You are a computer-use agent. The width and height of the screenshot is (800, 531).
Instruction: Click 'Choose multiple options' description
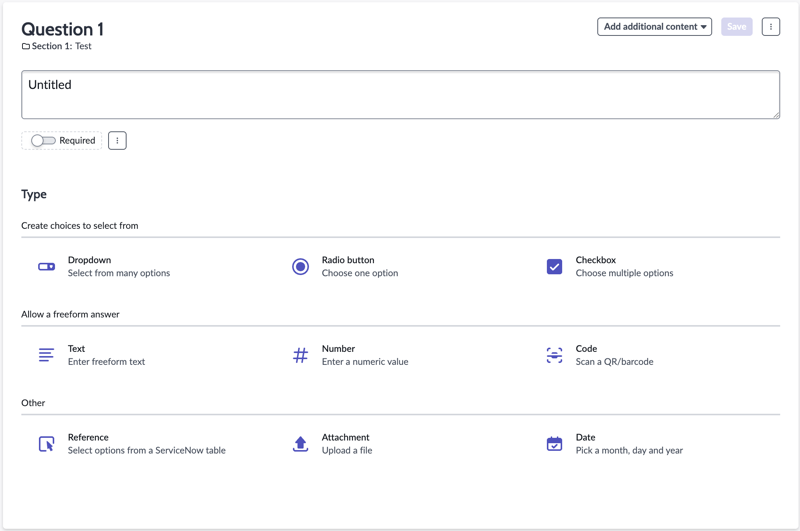click(624, 273)
